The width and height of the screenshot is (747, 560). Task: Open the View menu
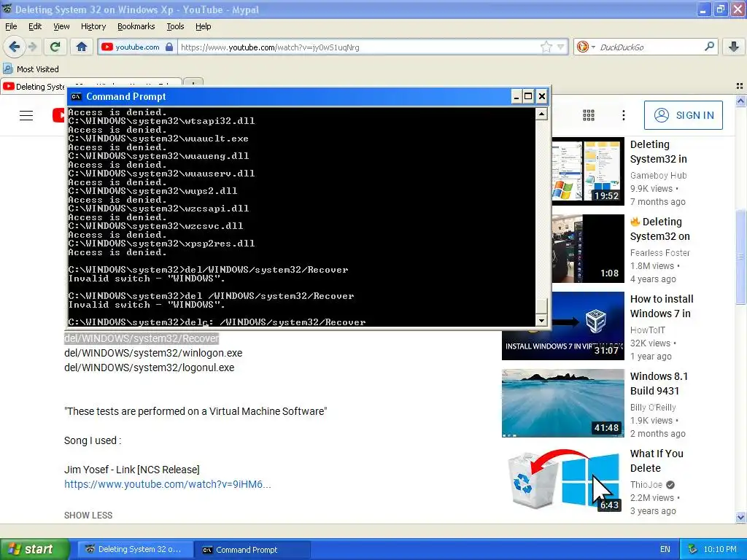61,26
